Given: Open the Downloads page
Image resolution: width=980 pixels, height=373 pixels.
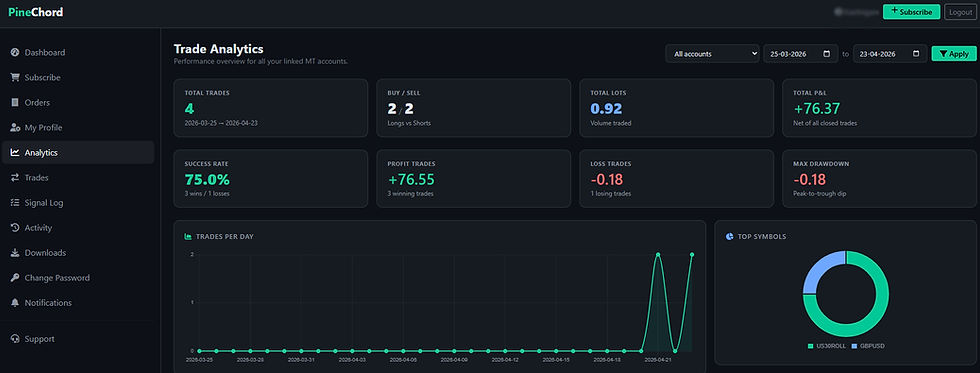Looking at the screenshot, I should [x=78, y=252].
